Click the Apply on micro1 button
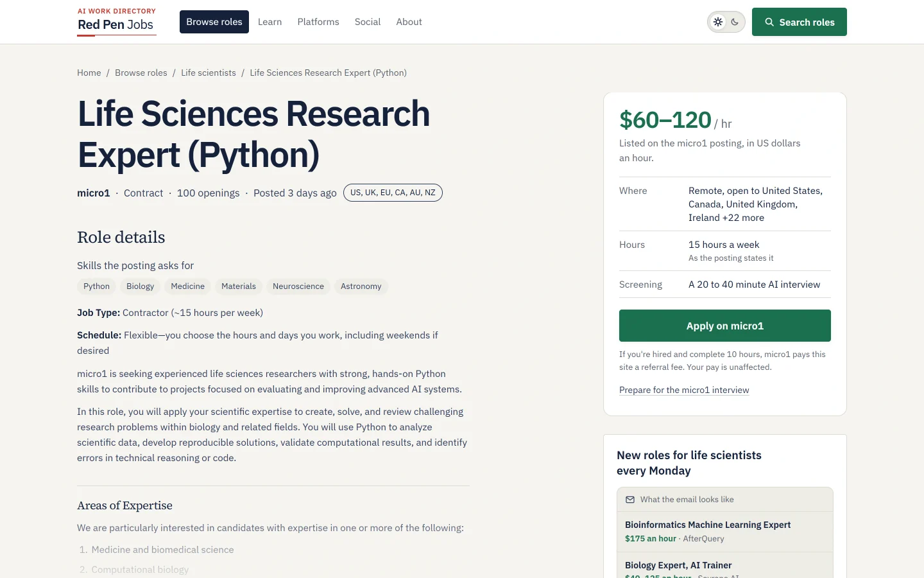 tap(725, 326)
